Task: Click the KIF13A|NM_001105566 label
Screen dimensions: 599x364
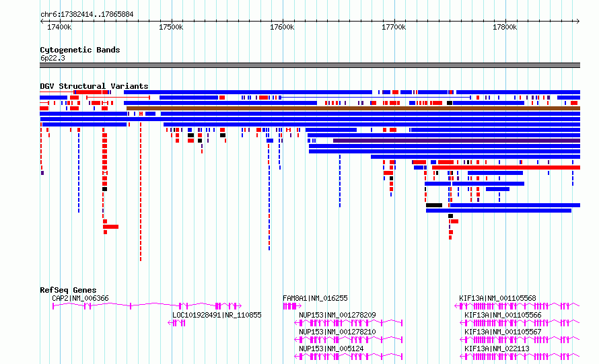Action: pyautogui.click(x=503, y=315)
